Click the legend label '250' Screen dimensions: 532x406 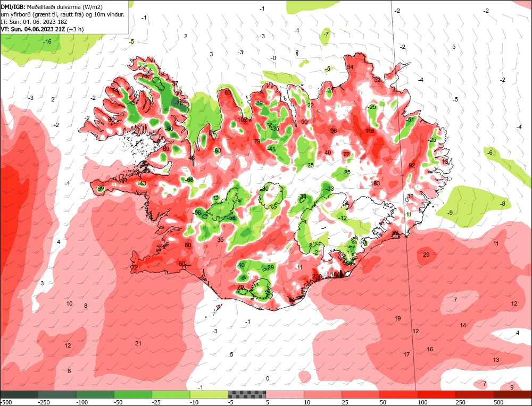[x=460, y=402]
